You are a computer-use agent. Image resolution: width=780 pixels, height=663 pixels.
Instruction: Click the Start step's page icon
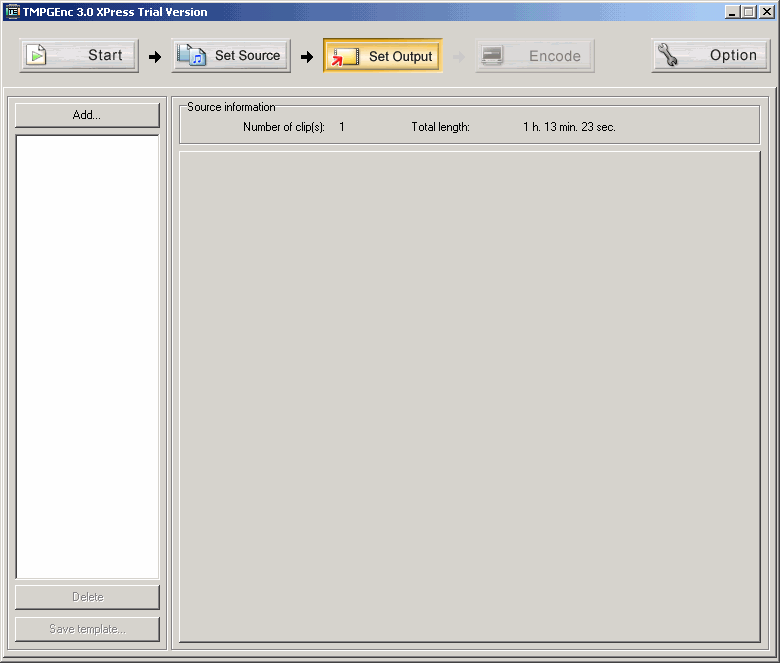[37, 55]
